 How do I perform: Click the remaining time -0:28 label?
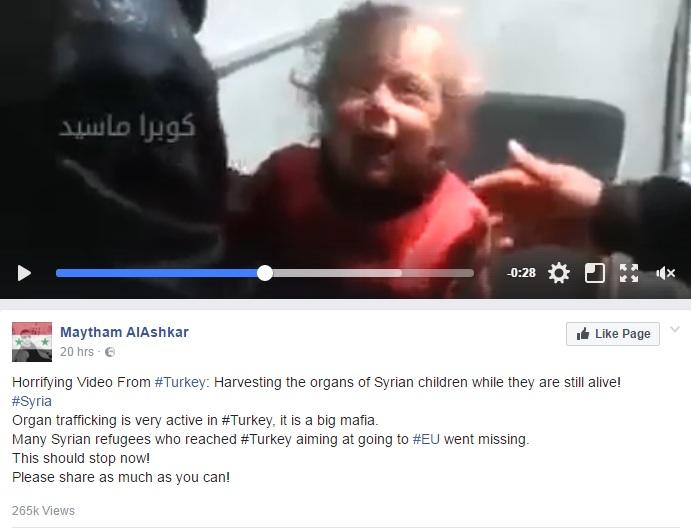pyautogui.click(x=521, y=273)
